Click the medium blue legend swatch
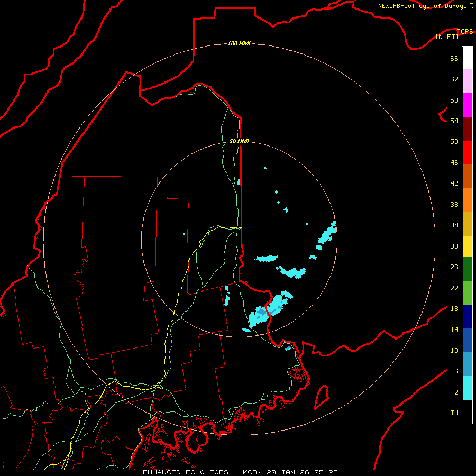 tap(467, 340)
